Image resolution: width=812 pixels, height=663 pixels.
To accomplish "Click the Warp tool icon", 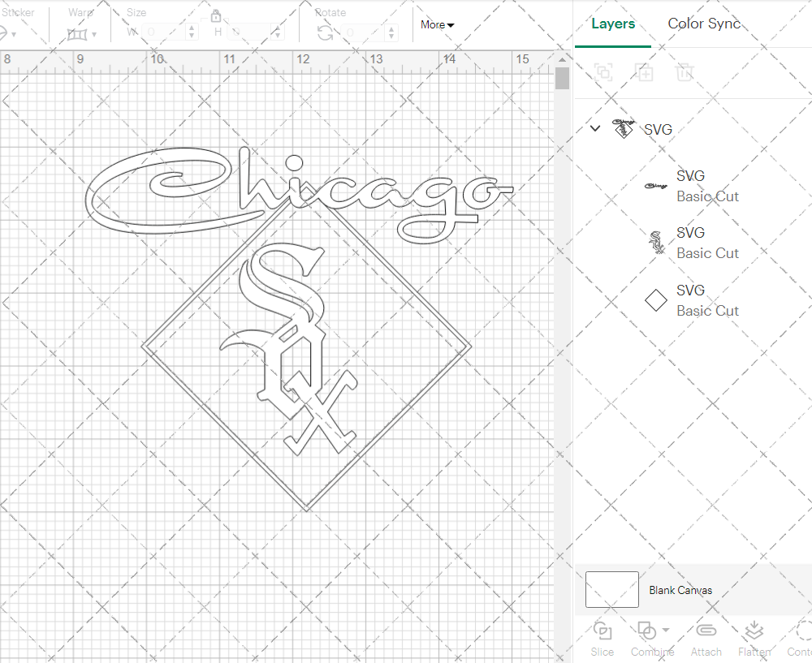I will click(x=77, y=35).
